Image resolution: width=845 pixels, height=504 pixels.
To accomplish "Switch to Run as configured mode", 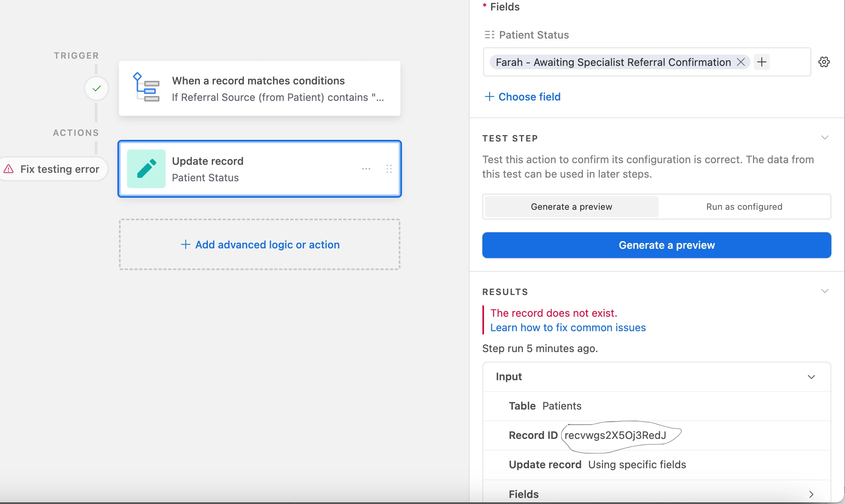I will pos(744,207).
